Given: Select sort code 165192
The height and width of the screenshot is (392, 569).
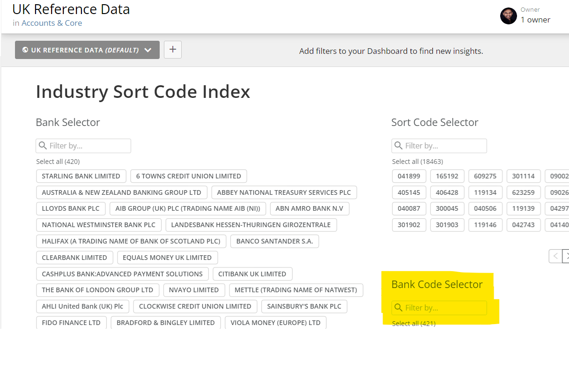Looking at the screenshot, I should pos(447,176).
